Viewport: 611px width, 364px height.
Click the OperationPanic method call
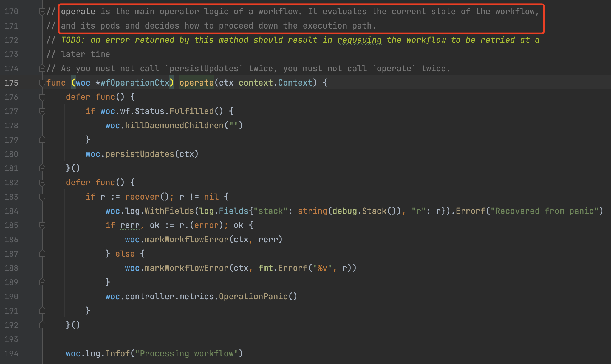pos(253,297)
